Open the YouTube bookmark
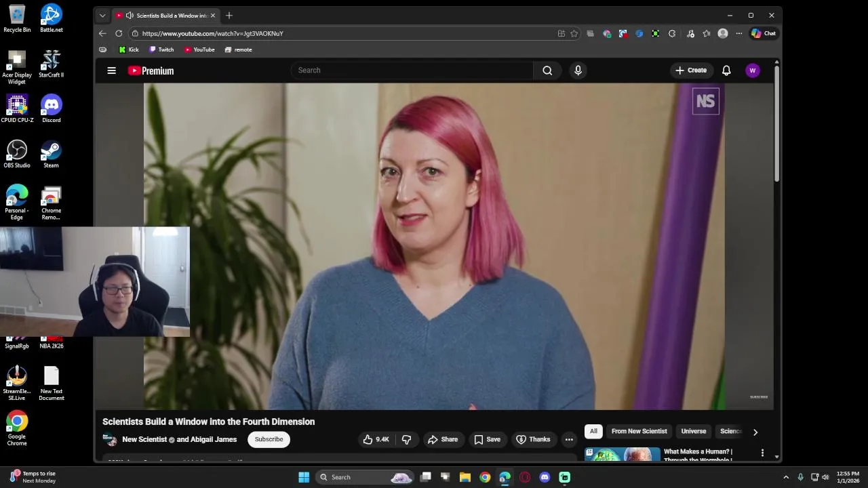The height and width of the screenshot is (488, 868). tap(199, 49)
